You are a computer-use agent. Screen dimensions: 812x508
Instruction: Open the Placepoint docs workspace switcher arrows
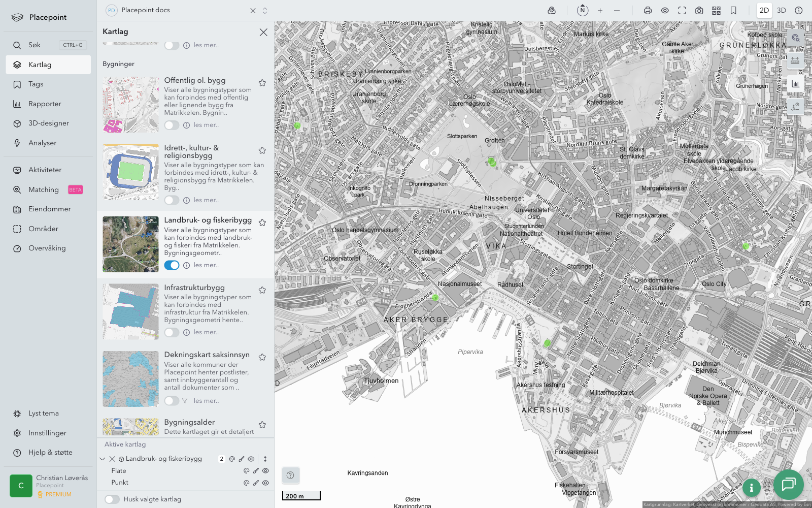(x=265, y=11)
